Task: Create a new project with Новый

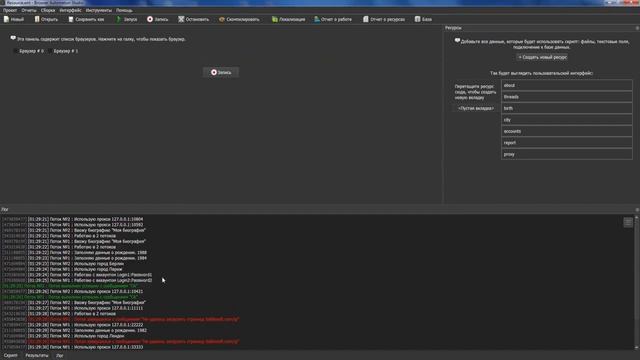Action: (14, 19)
